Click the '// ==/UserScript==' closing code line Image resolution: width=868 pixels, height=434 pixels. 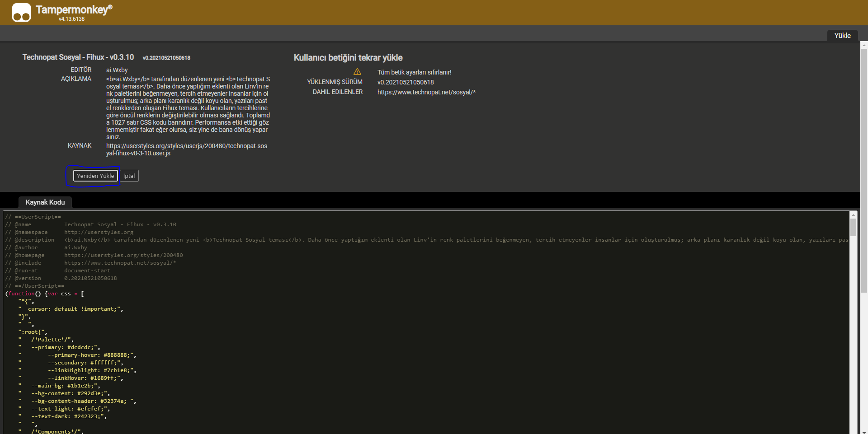[35, 286]
